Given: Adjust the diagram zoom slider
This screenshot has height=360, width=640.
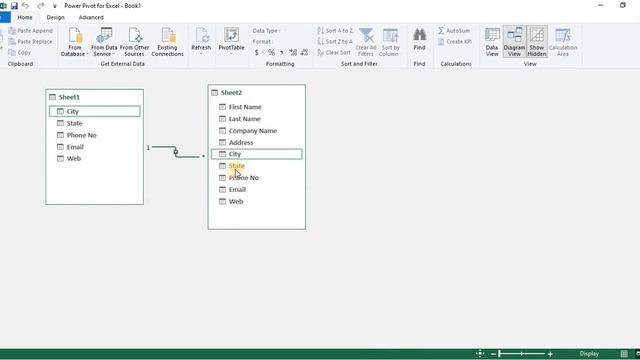Looking at the screenshot, I should click(x=522, y=354).
